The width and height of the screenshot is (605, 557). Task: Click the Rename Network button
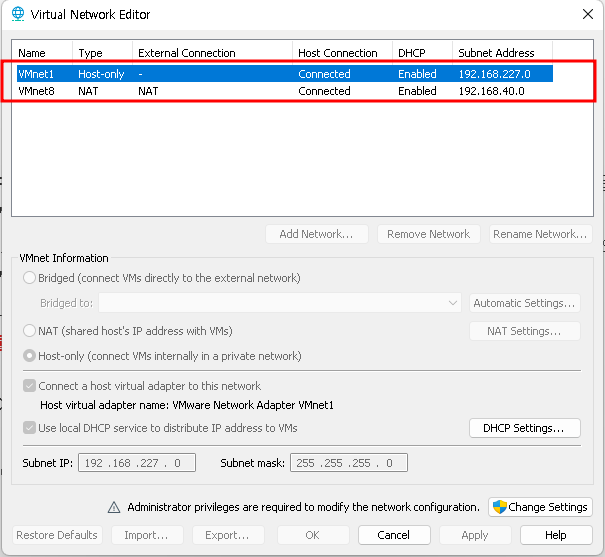click(x=541, y=234)
